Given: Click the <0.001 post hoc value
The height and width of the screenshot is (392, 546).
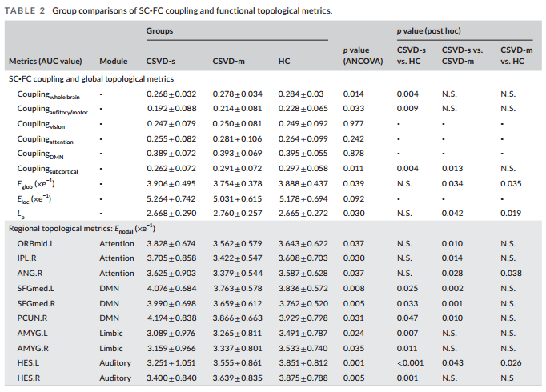Looking at the screenshot, I should pyautogui.click(x=409, y=363).
